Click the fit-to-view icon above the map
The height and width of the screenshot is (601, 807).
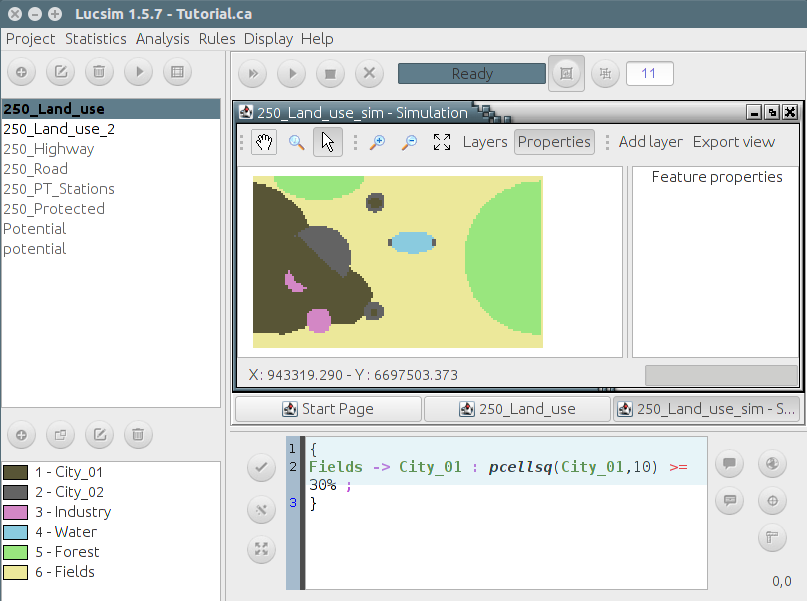(x=441, y=142)
